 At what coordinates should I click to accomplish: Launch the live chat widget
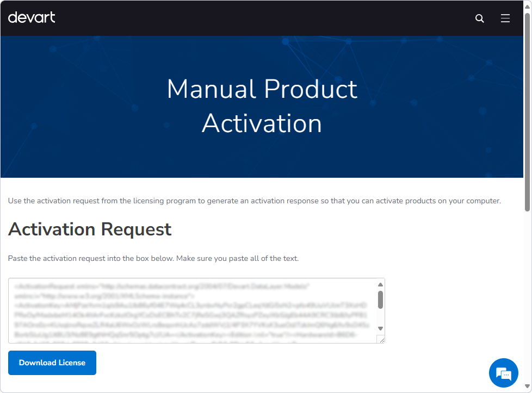(x=503, y=373)
